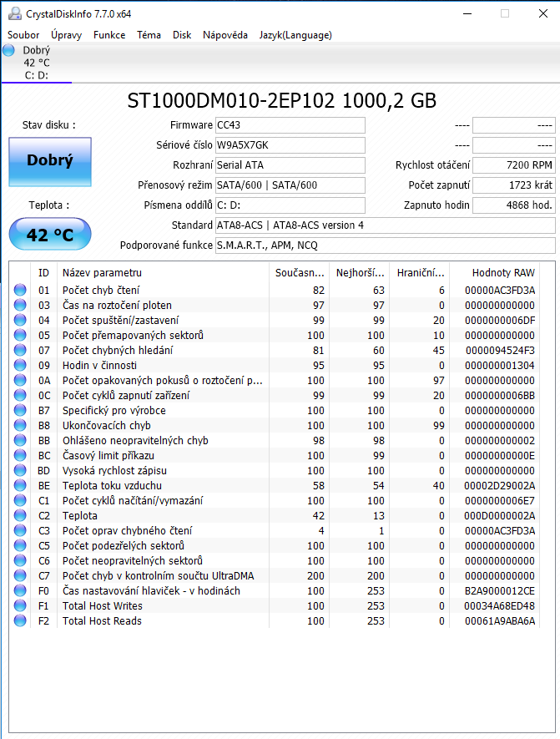Screen dimensions: 560x739
Task: Open the Funkce menu
Action: tap(109, 35)
